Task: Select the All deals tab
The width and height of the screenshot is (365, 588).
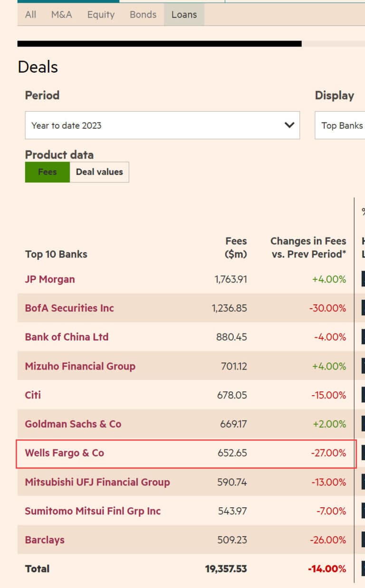Action: [30, 15]
